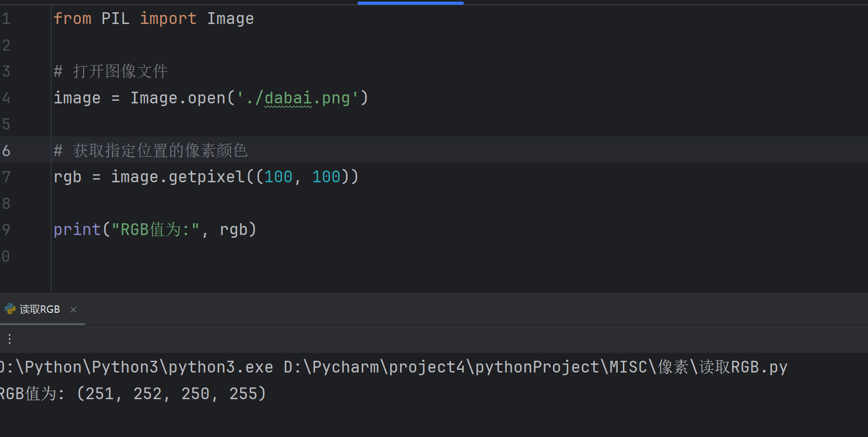Open the run panel more options menu

point(10,339)
